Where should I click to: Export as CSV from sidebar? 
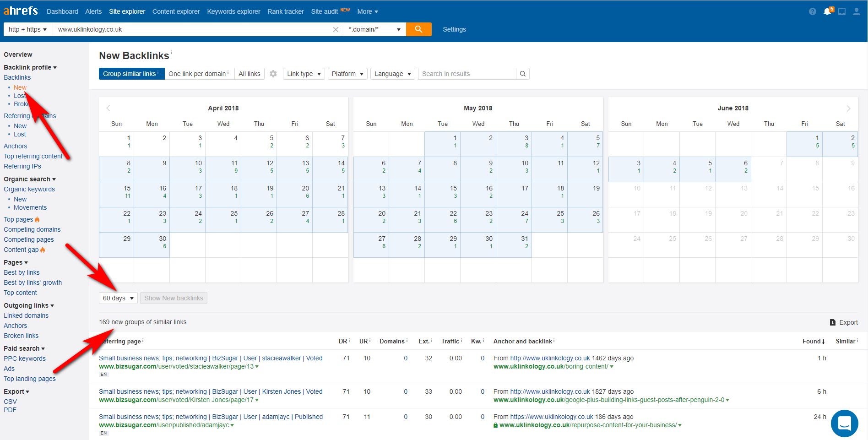[x=10, y=402]
